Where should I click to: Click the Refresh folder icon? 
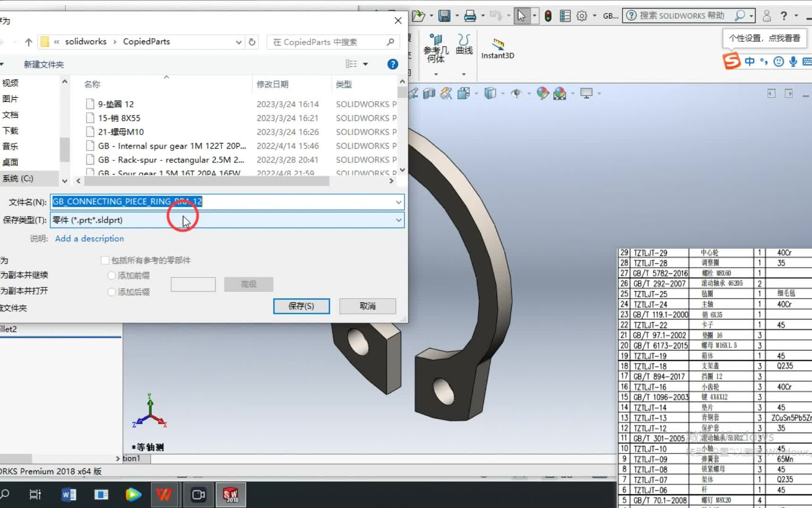click(x=252, y=42)
